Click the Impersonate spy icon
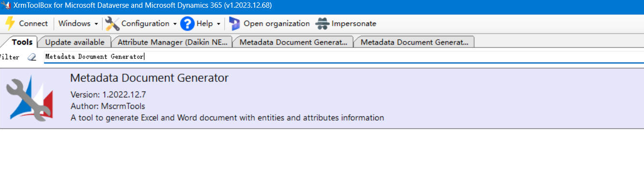This screenshot has height=185, width=644. [x=322, y=23]
